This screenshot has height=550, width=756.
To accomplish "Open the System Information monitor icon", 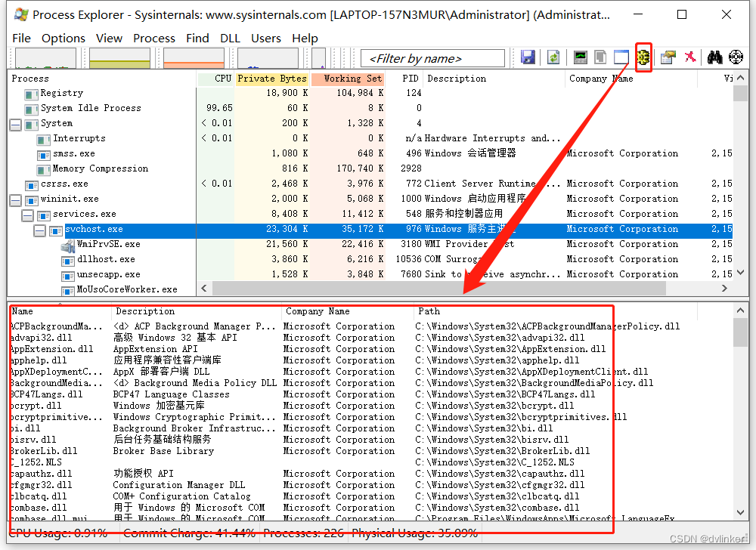I will (581, 57).
